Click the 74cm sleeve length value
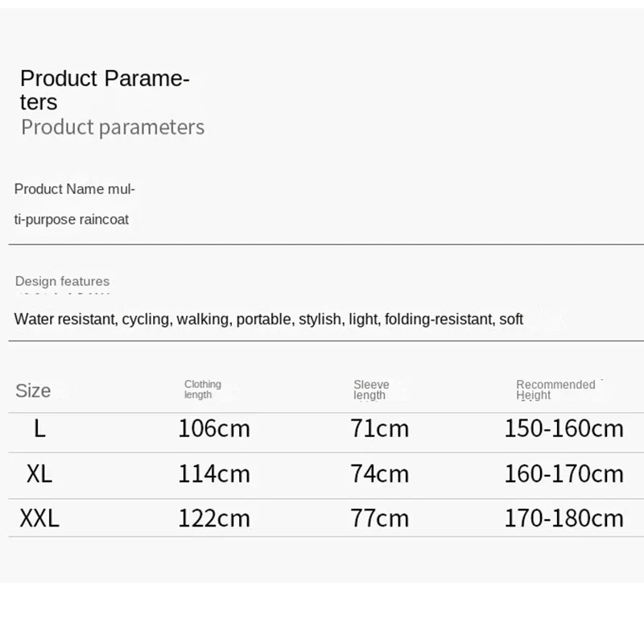Screen dimensions: 644x644 (379, 473)
